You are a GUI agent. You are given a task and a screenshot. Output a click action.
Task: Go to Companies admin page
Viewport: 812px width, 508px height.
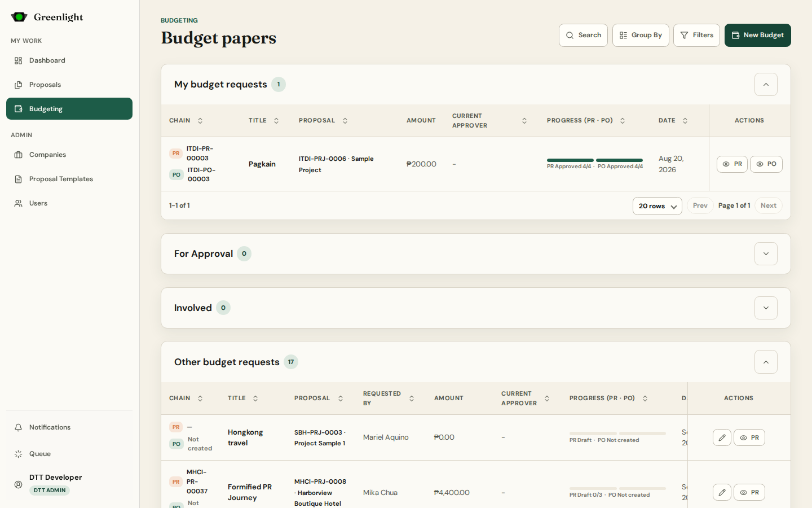(69, 155)
